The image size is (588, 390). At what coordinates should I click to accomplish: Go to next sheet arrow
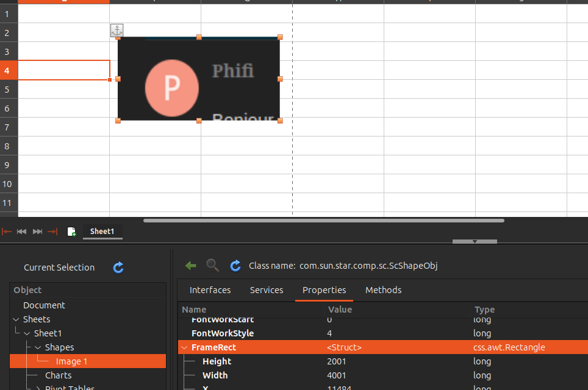tap(37, 232)
